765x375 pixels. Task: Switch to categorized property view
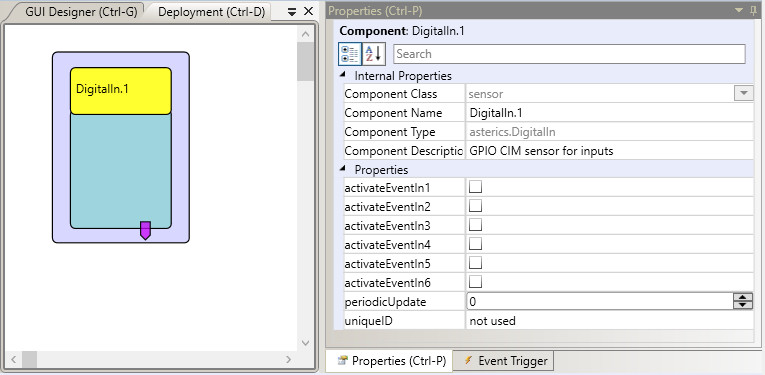point(350,54)
